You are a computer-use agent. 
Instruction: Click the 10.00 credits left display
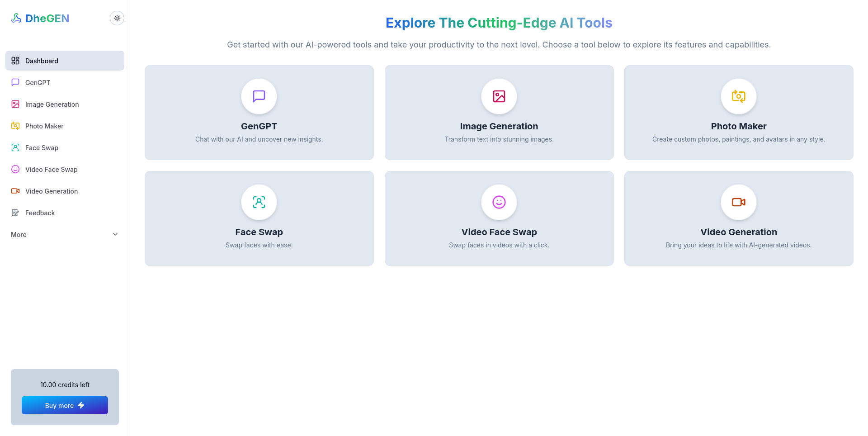tap(64, 384)
